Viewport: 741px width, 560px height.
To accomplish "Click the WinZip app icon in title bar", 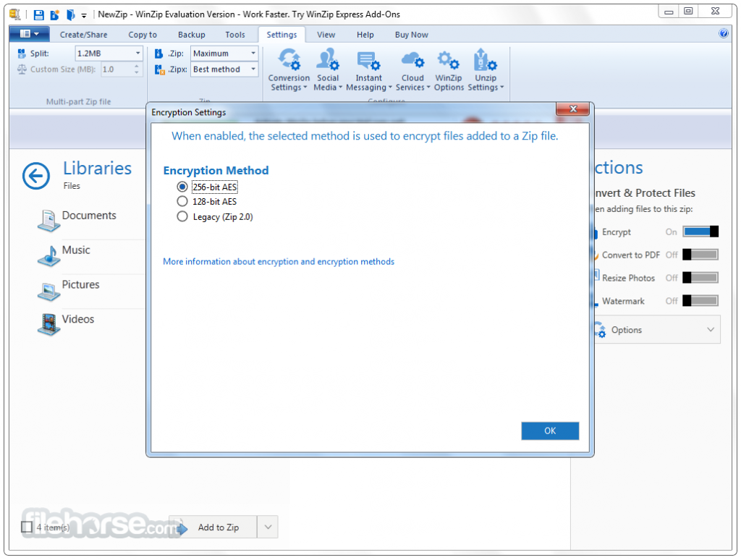I will tap(15, 14).
